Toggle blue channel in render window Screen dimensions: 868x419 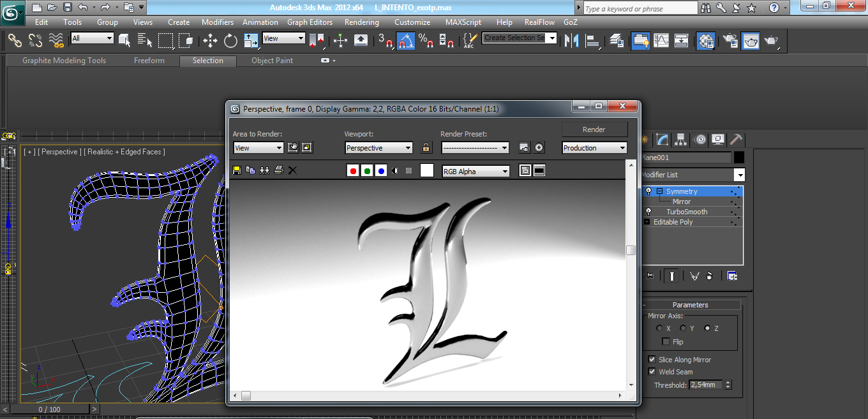381,171
